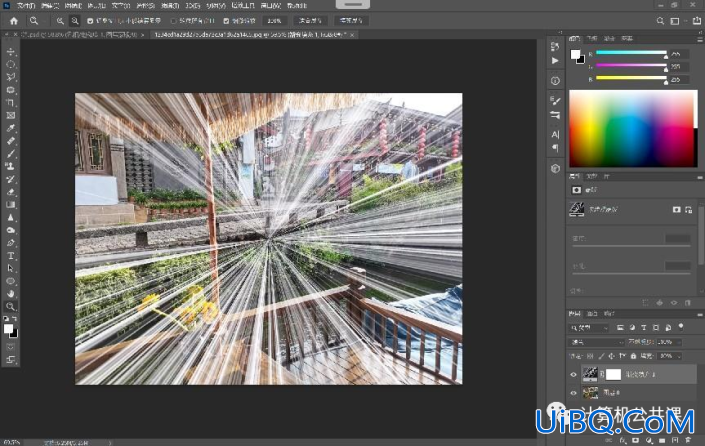Choose Zoom In mode in options bar
Screen dimensions: 705x446
coord(60,21)
